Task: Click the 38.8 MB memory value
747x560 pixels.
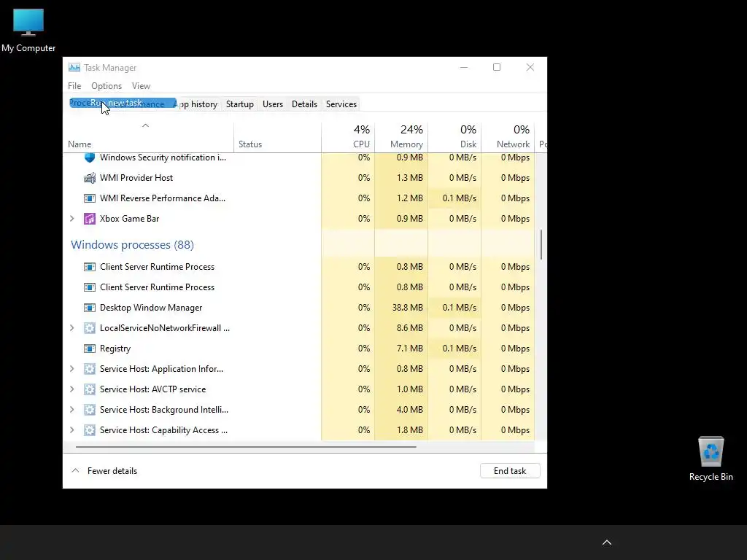Action: pyautogui.click(x=407, y=308)
